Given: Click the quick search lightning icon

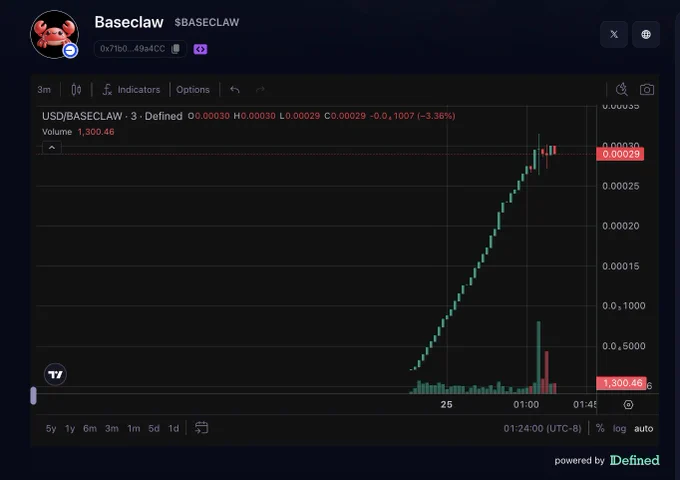Looking at the screenshot, I should click(x=621, y=89).
